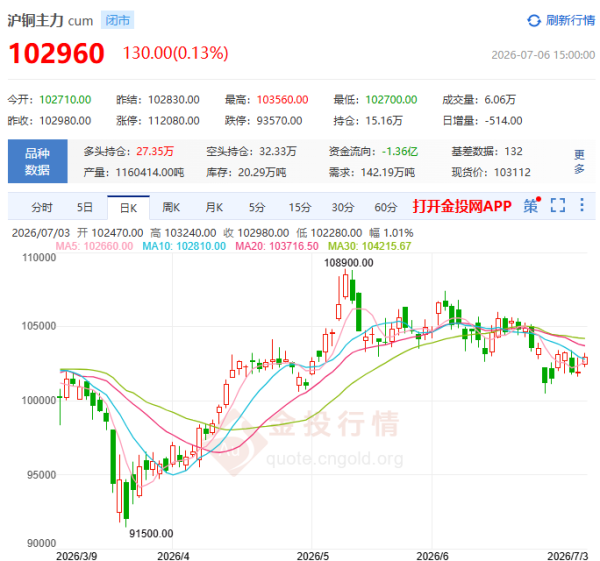Screen dimensions: 600x561
Task: Click the 2026/3/9 x-axis date label
Action: click(x=77, y=556)
